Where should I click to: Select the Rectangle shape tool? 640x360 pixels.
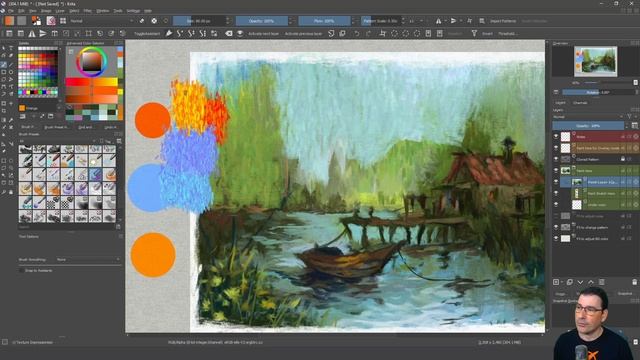click(4, 72)
